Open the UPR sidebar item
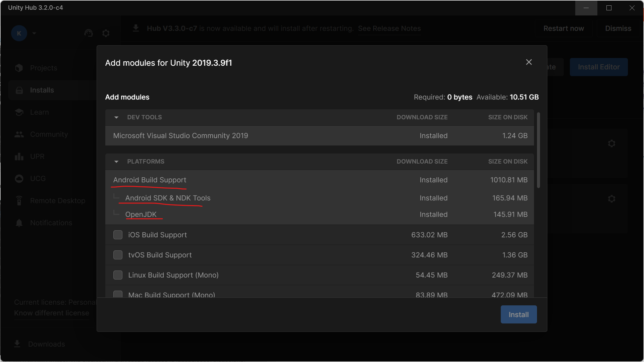This screenshot has width=644, height=362. [x=52, y=156]
